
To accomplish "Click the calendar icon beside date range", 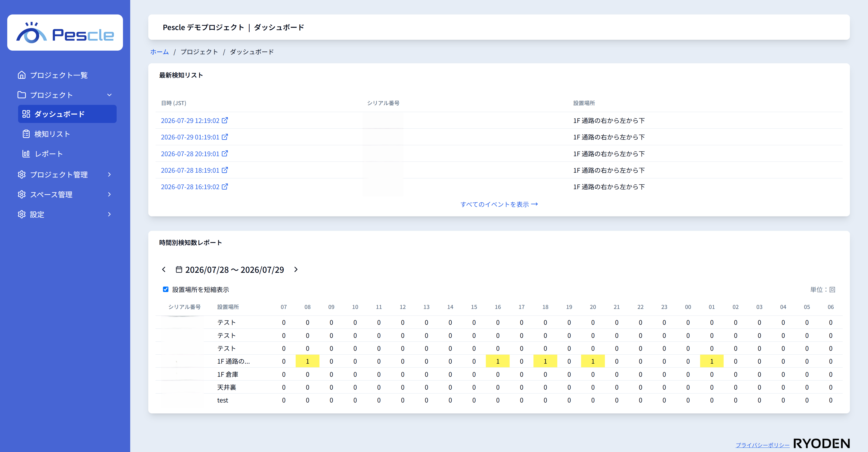I will (x=179, y=269).
